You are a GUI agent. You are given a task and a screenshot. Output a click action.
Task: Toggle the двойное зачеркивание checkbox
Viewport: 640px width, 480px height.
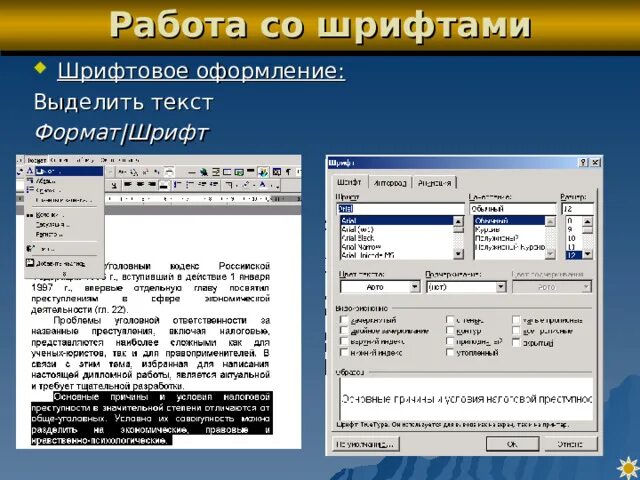coord(344,330)
